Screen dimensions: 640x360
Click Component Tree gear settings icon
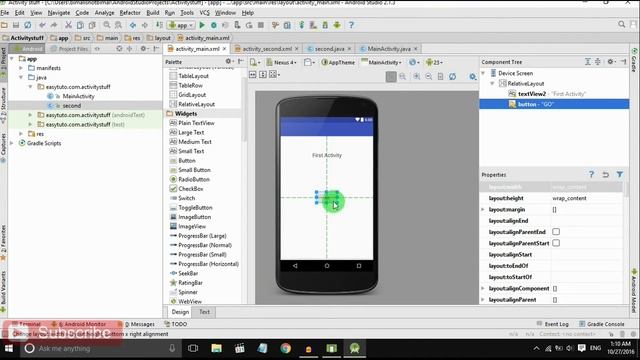[x=611, y=62]
